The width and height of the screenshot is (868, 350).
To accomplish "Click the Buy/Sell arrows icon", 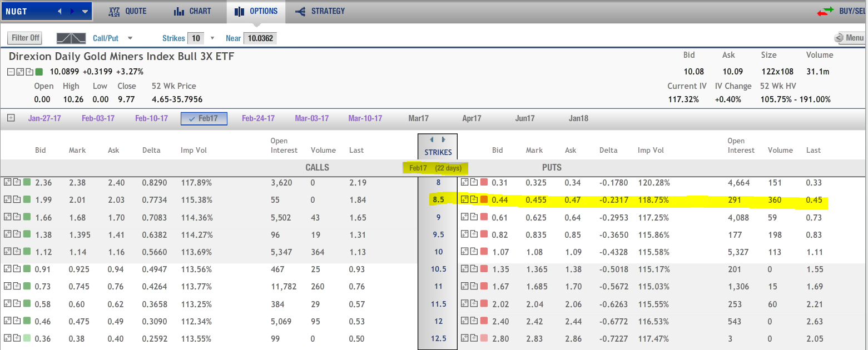I will (825, 11).
